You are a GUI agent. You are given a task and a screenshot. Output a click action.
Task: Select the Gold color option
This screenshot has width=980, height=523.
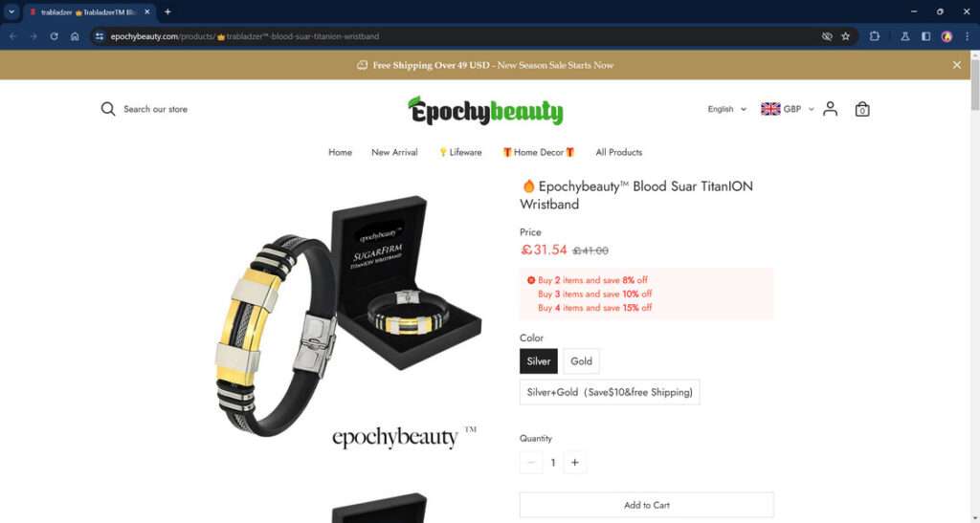tap(581, 361)
